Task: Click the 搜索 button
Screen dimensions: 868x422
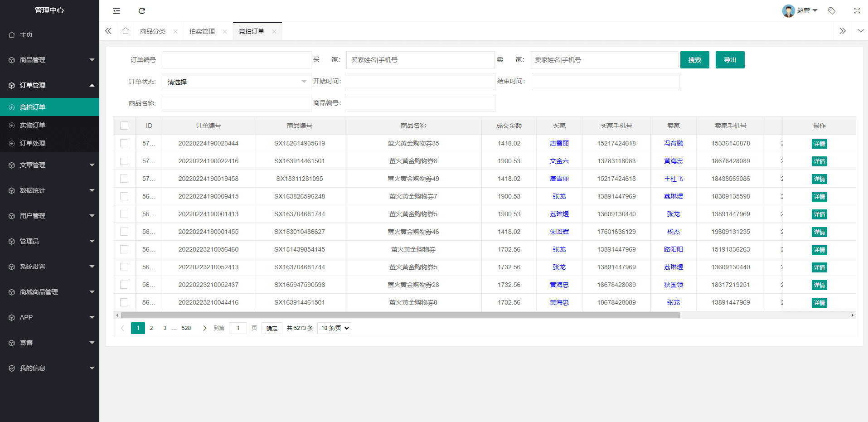Action: 694,60
